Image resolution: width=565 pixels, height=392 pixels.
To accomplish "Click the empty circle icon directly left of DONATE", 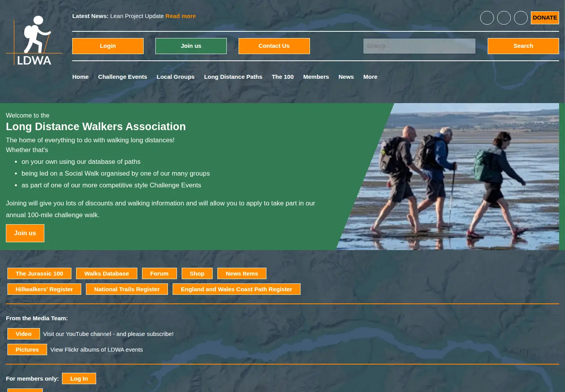I will pos(521,18).
